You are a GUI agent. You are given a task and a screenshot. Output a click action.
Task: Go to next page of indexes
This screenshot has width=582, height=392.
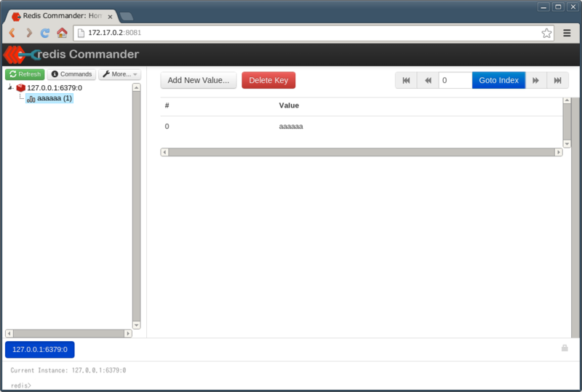[535, 80]
